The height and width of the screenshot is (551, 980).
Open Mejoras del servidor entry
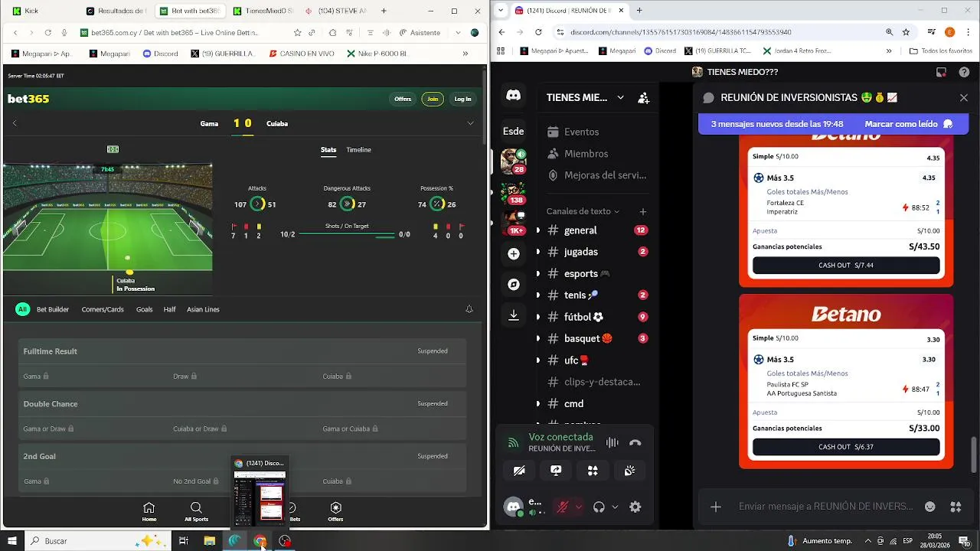(x=596, y=175)
